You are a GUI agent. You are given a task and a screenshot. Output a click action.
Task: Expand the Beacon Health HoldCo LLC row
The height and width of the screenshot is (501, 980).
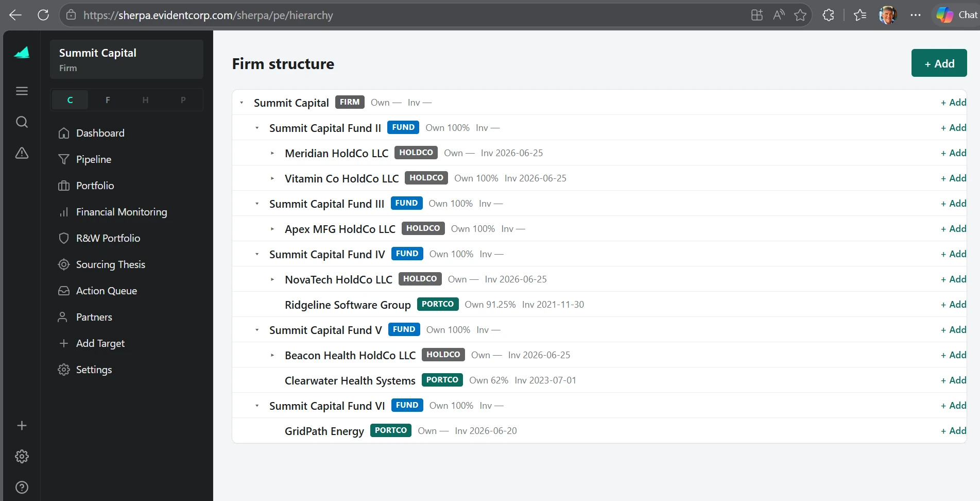tap(272, 355)
